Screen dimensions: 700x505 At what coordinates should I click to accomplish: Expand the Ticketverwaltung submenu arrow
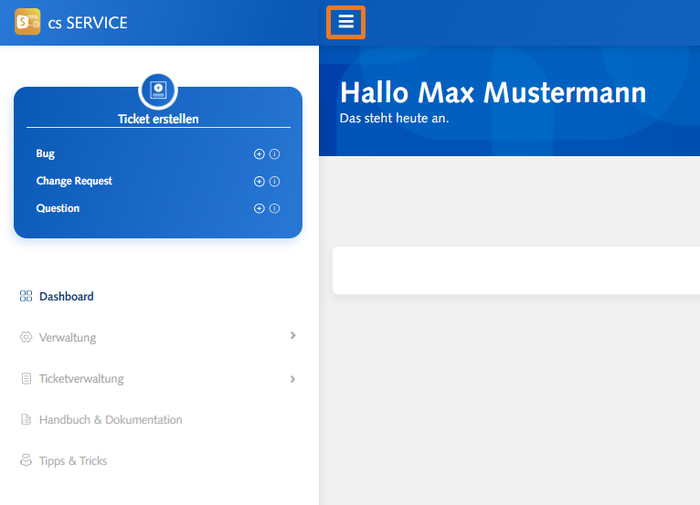tap(292, 379)
